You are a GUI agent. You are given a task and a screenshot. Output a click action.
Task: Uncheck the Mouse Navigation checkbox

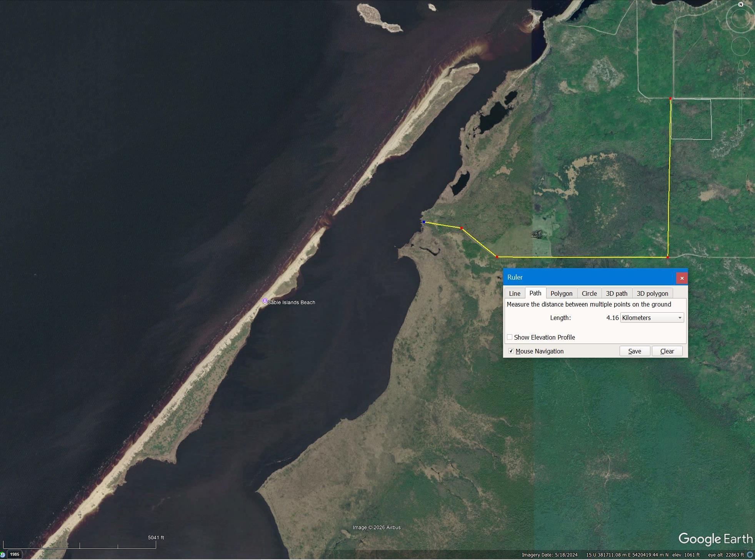click(x=511, y=351)
